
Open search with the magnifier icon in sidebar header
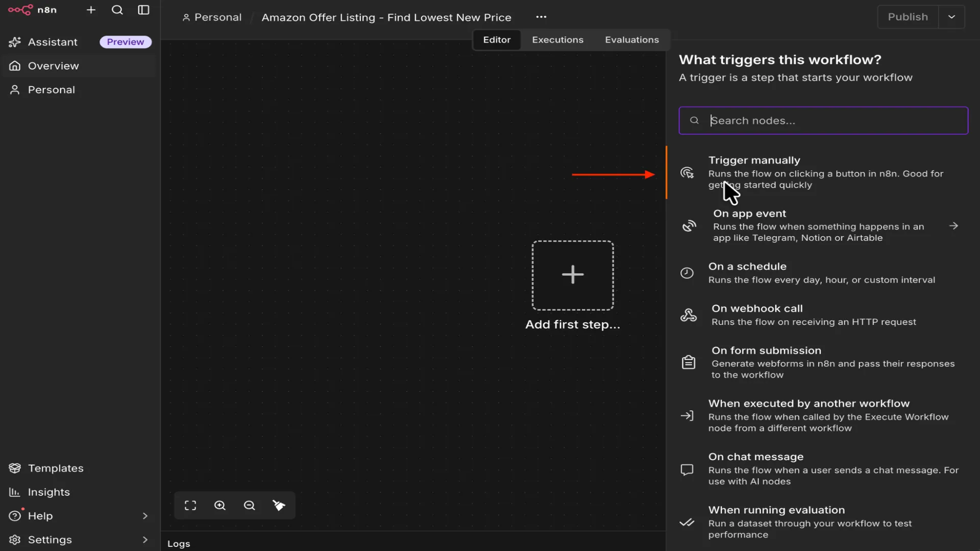point(117,10)
